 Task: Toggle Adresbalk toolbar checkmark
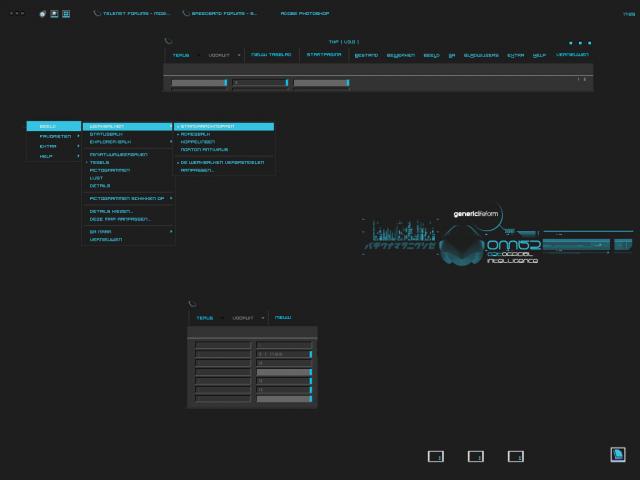click(224, 134)
